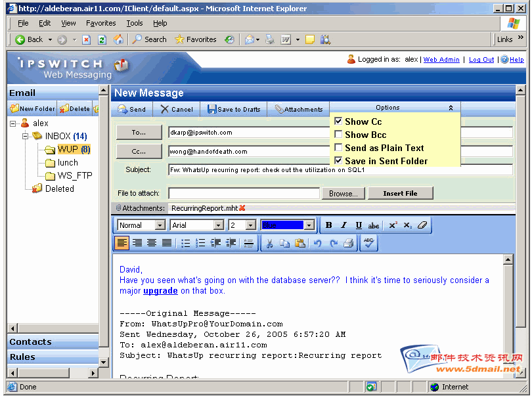Enable the Show Bcc checkbox
The image size is (532, 396).
(x=338, y=135)
